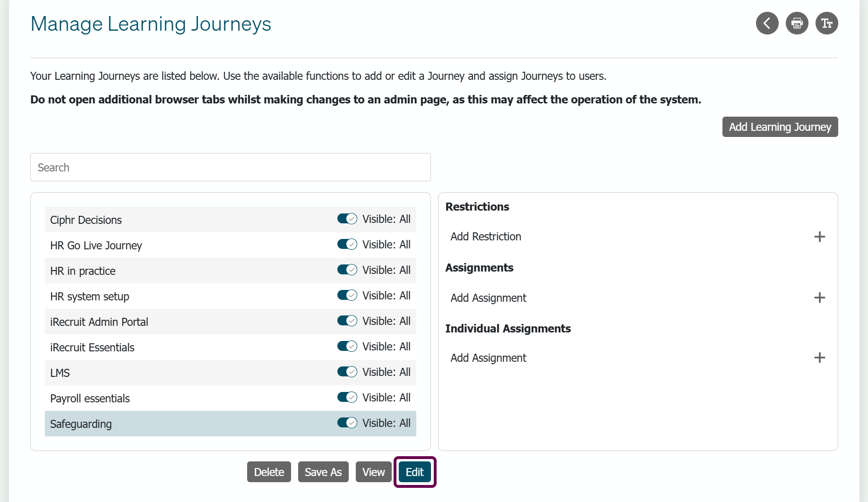Image resolution: width=868 pixels, height=502 pixels.
Task: Click the back arrow icon
Action: point(767,23)
